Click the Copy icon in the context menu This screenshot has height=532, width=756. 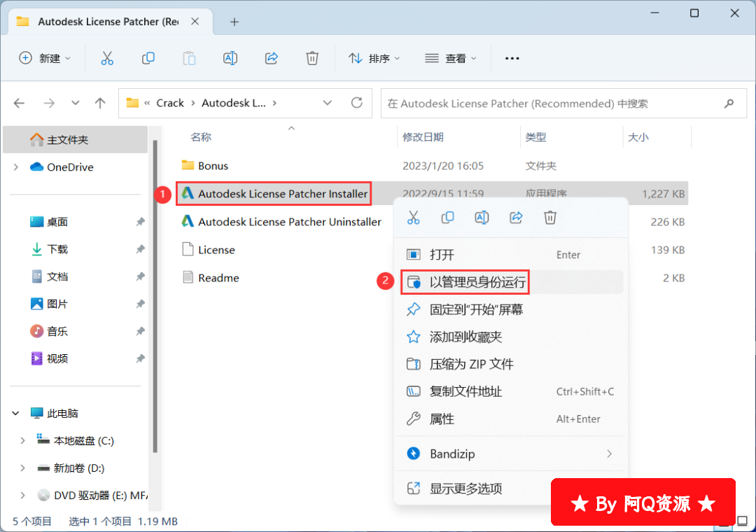448,218
